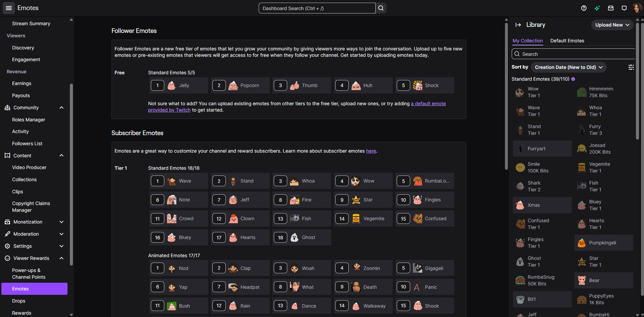
Task: Open Copyright Claims Manager in sidebar
Action: tap(31, 207)
